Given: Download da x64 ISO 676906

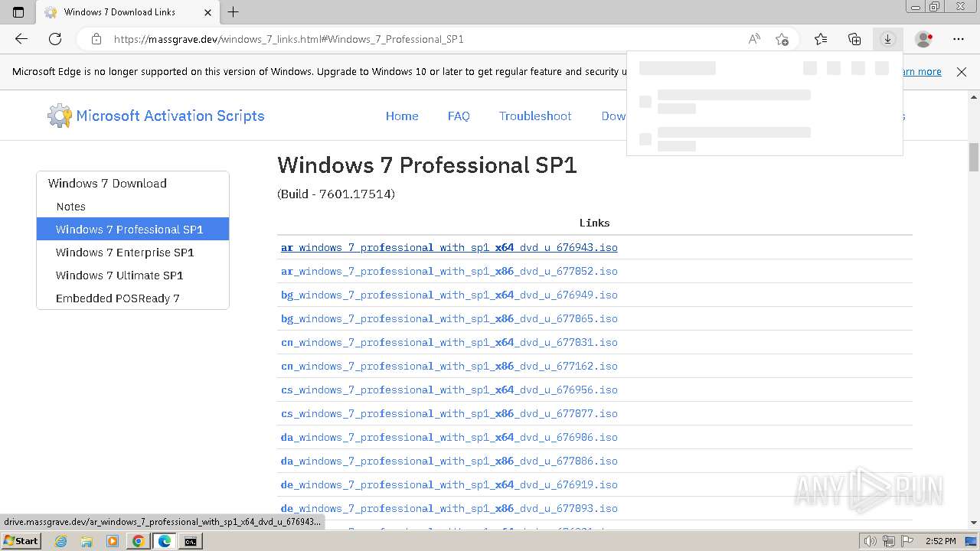Looking at the screenshot, I should [449, 437].
